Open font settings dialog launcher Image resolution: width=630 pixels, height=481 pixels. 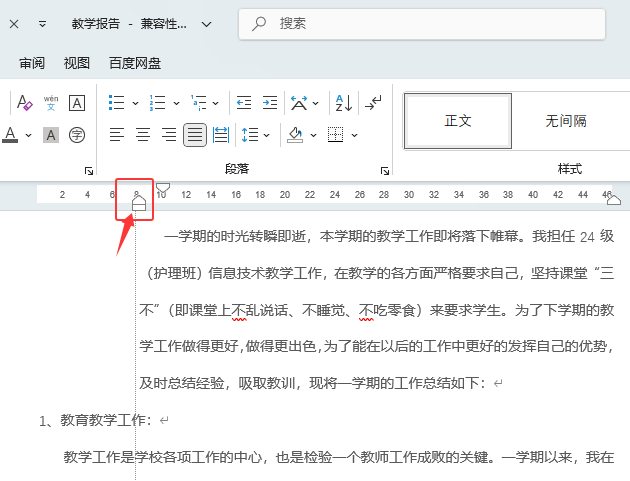pyautogui.click(x=89, y=171)
